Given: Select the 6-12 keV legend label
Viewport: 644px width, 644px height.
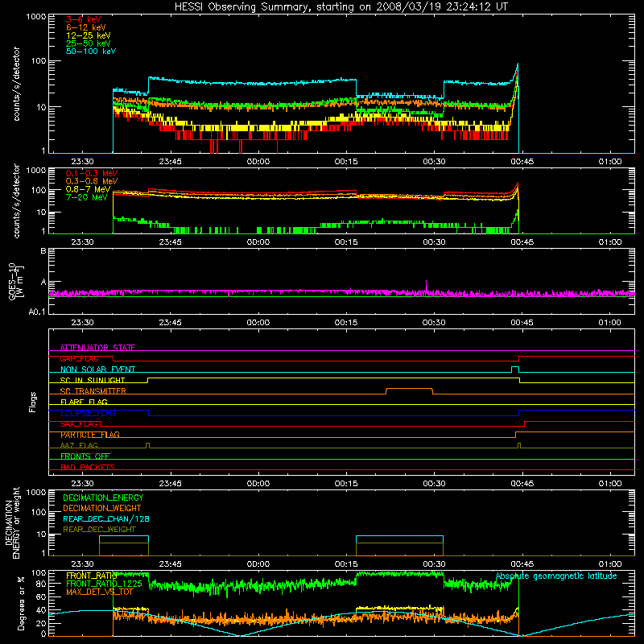Looking at the screenshot, I should [x=86, y=27].
